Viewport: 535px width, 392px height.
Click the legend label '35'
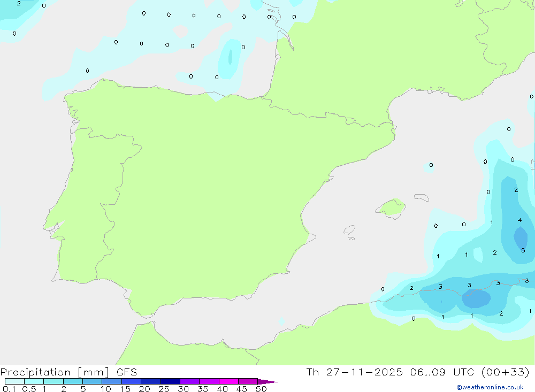click(x=203, y=389)
